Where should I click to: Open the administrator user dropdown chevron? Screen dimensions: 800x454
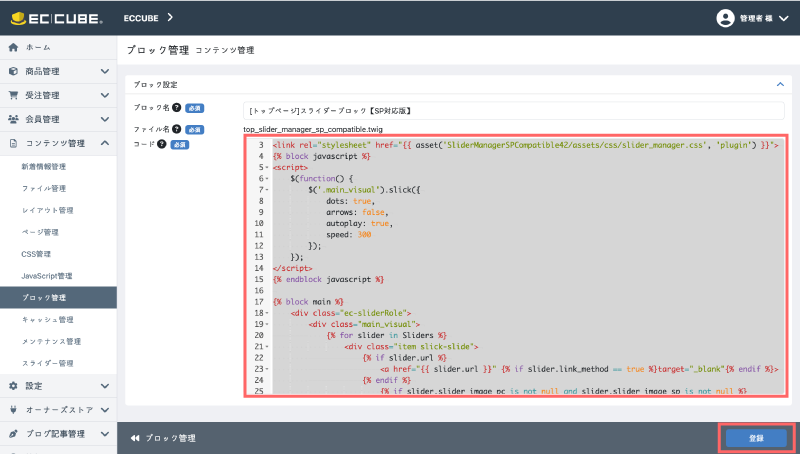point(784,18)
